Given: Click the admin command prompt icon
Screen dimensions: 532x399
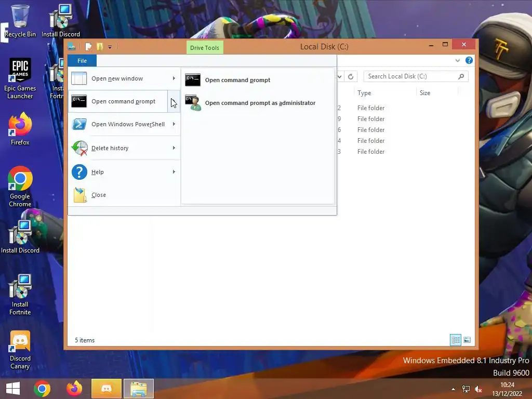Looking at the screenshot, I should point(193,103).
